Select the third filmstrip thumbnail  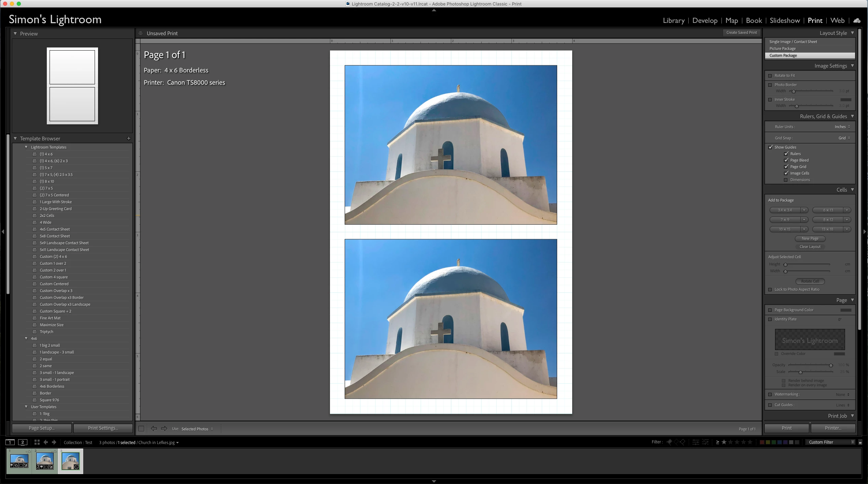pos(70,461)
